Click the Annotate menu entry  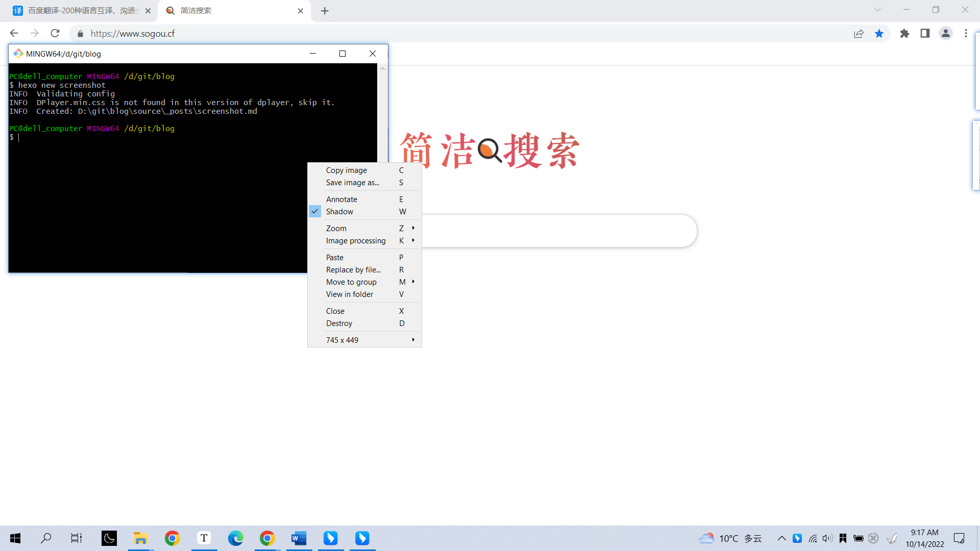(x=341, y=199)
